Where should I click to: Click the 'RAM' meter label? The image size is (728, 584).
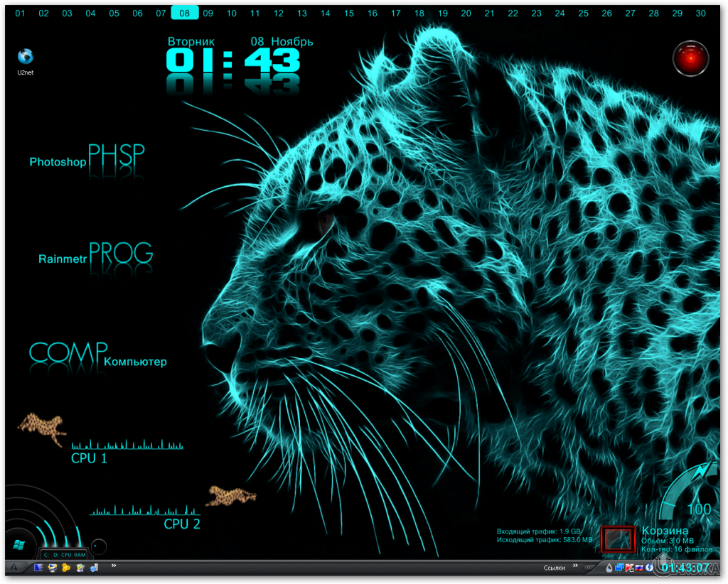coord(80,555)
